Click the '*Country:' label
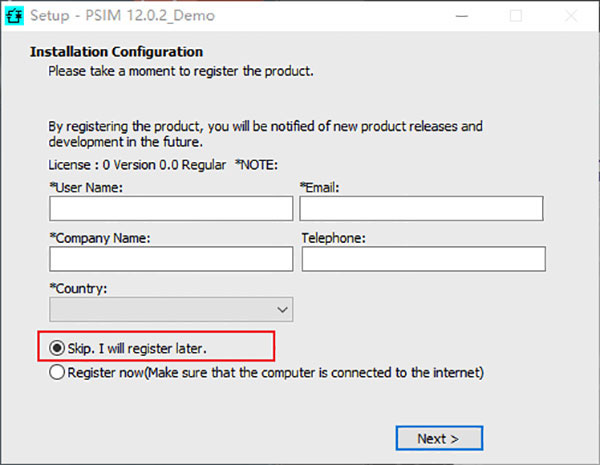The height and width of the screenshot is (465, 600). pyautogui.click(x=78, y=288)
